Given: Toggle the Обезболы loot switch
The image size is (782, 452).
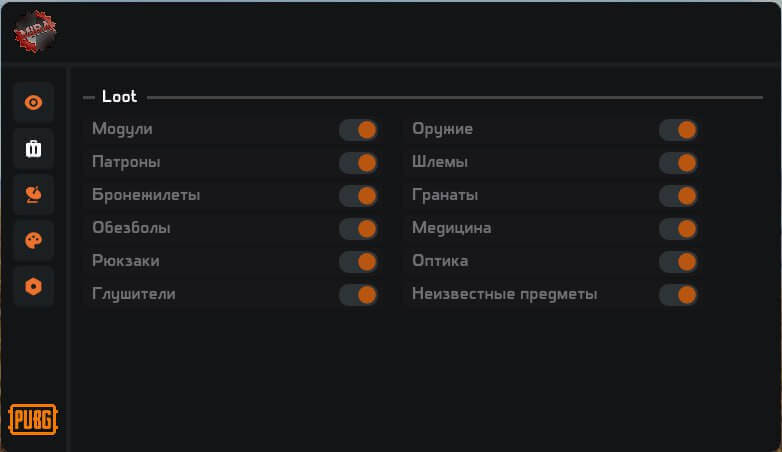Looking at the screenshot, I should 358,229.
